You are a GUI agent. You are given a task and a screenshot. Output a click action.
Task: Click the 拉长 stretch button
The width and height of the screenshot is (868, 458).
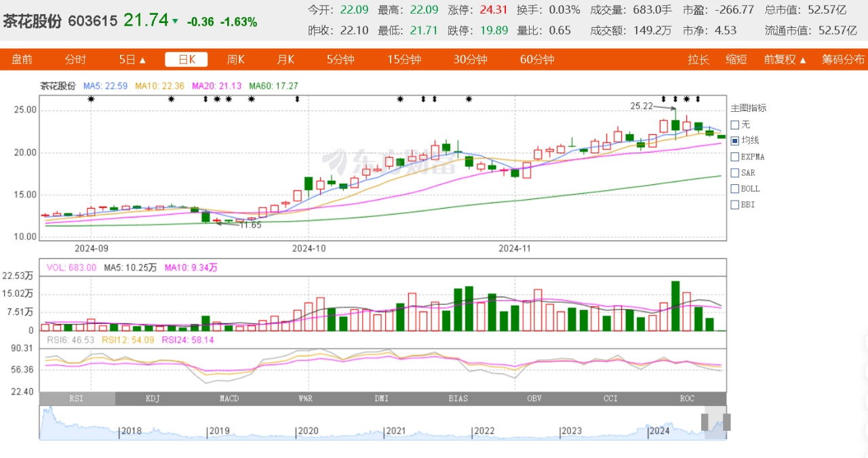point(698,60)
